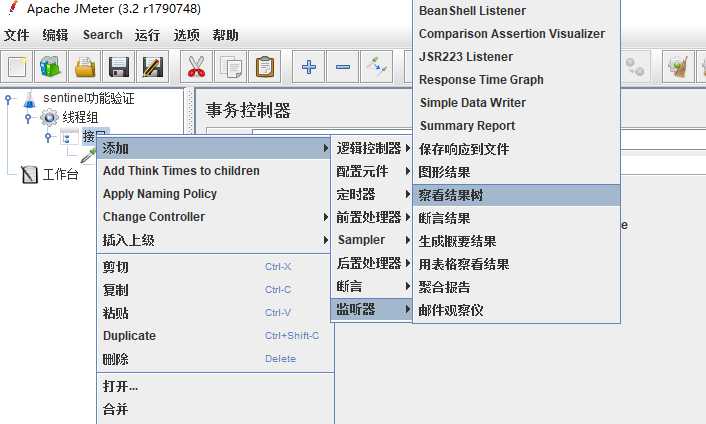Image resolution: width=706 pixels, height=424 pixels.
Task: Expand the Change Controller submenu
Action: [215, 217]
